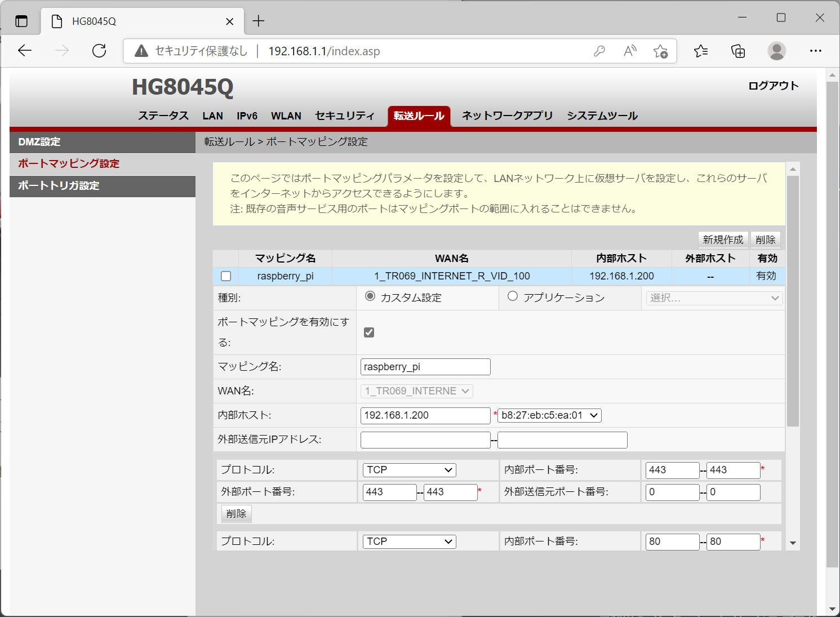Open the first TCP protocol dropdown
The image size is (840, 617).
(410, 470)
